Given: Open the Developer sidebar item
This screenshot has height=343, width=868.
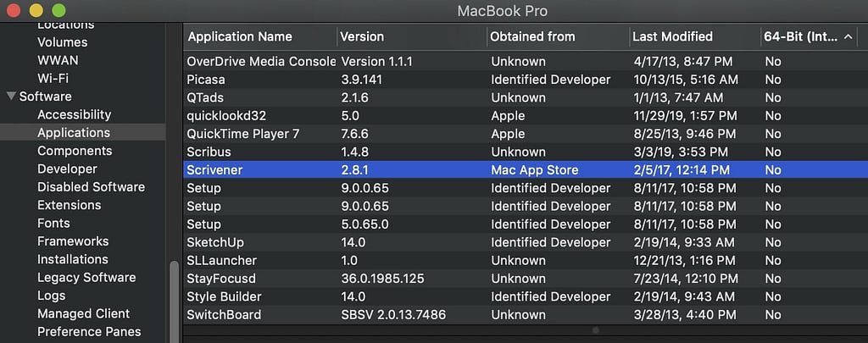Looking at the screenshot, I should click(x=67, y=169).
